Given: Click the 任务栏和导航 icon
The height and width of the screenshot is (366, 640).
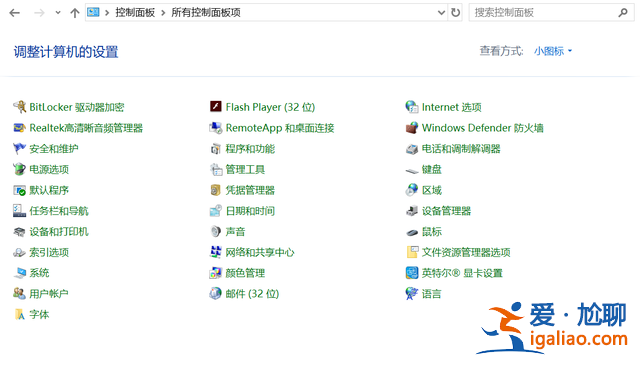Looking at the screenshot, I should (x=19, y=211).
